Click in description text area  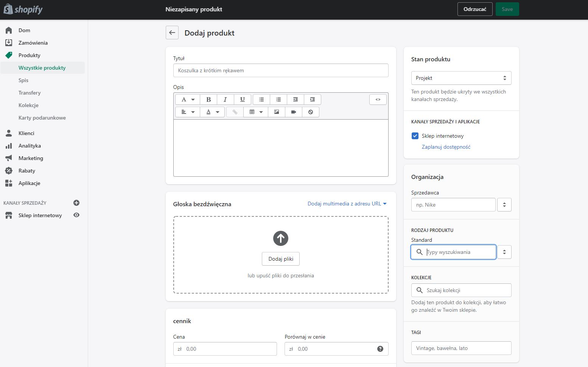(281, 148)
